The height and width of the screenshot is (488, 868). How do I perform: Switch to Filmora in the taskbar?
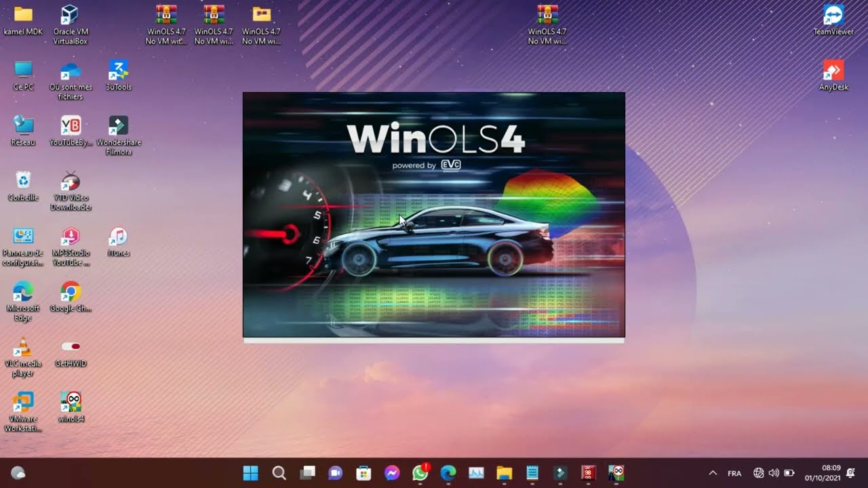[x=560, y=473]
